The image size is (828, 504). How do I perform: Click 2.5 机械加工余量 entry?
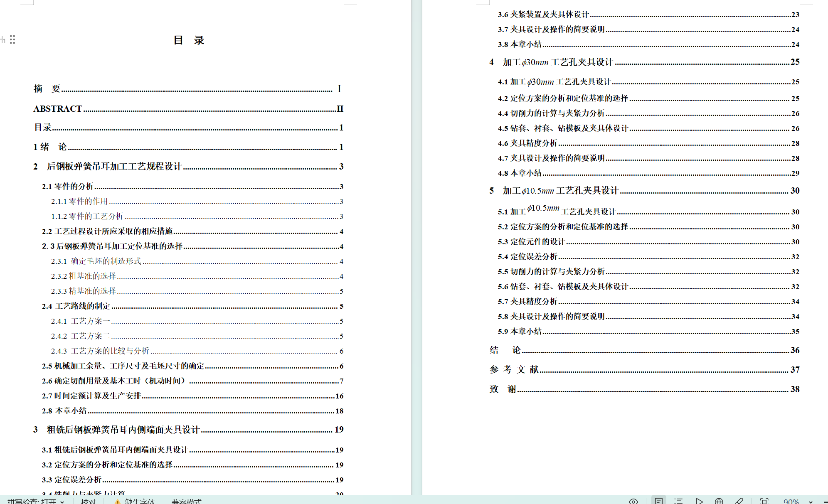click(192, 366)
